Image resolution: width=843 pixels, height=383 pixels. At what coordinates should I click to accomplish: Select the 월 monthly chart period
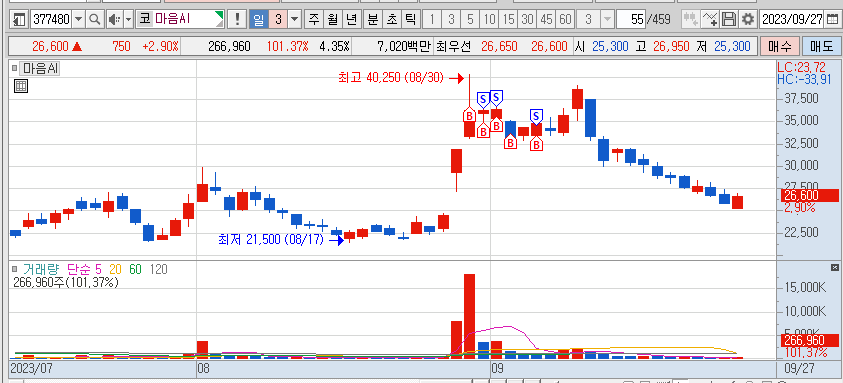pyautogui.click(x=332, y=20)
